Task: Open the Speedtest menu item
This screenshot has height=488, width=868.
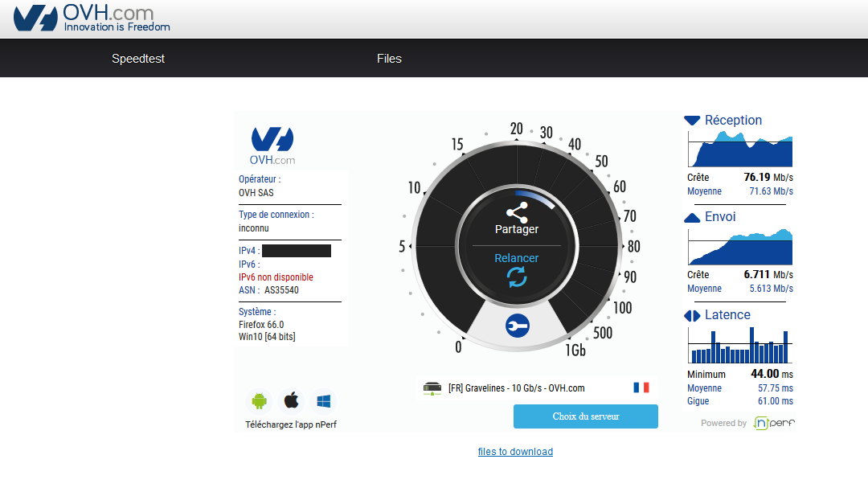Action: click(x=138, y=59)
